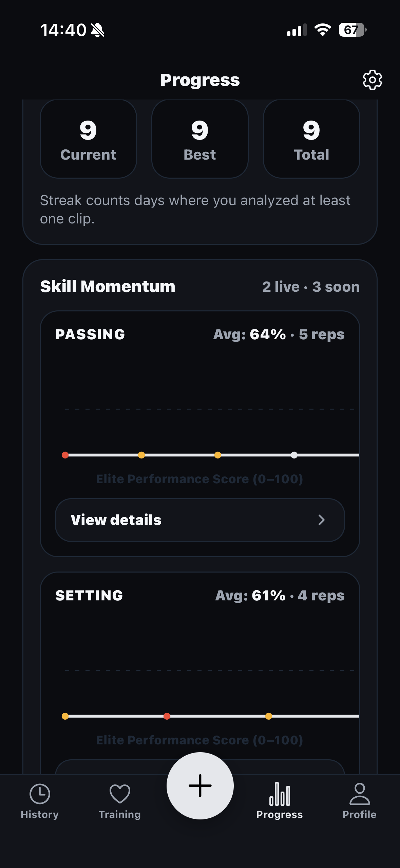400x868 pixels.
Task: Tap the Training heart icon
Action: (x=120, y=794)
